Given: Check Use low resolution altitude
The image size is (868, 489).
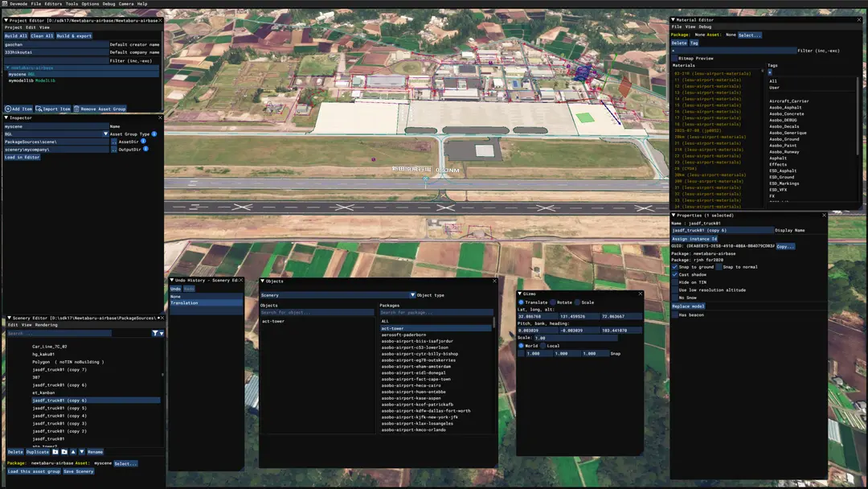Looking at the screenshot, I should [675, 290].
